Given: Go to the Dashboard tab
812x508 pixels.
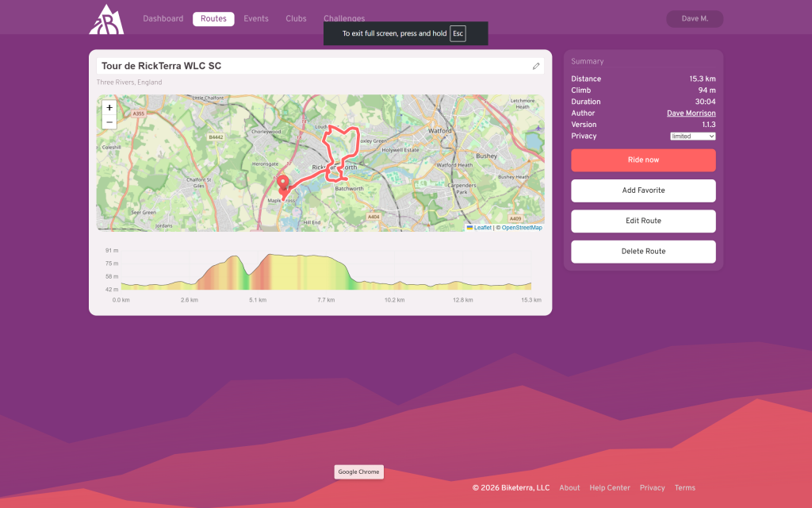Looking at the screenshot, I should click(x=163, y=18).
